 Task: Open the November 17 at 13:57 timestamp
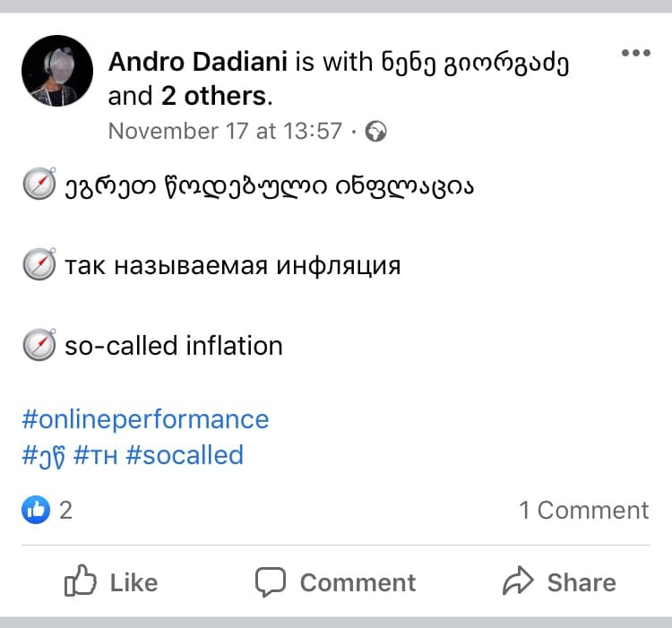[225, 131]
